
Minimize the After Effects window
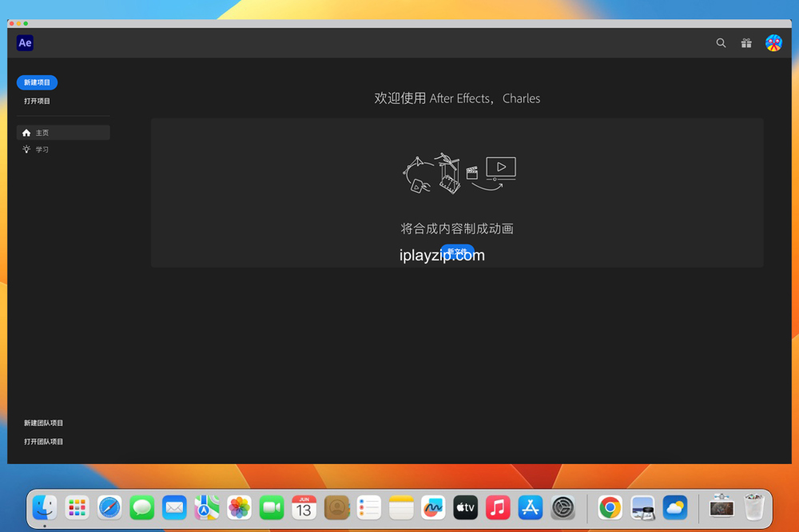(19, 23)
